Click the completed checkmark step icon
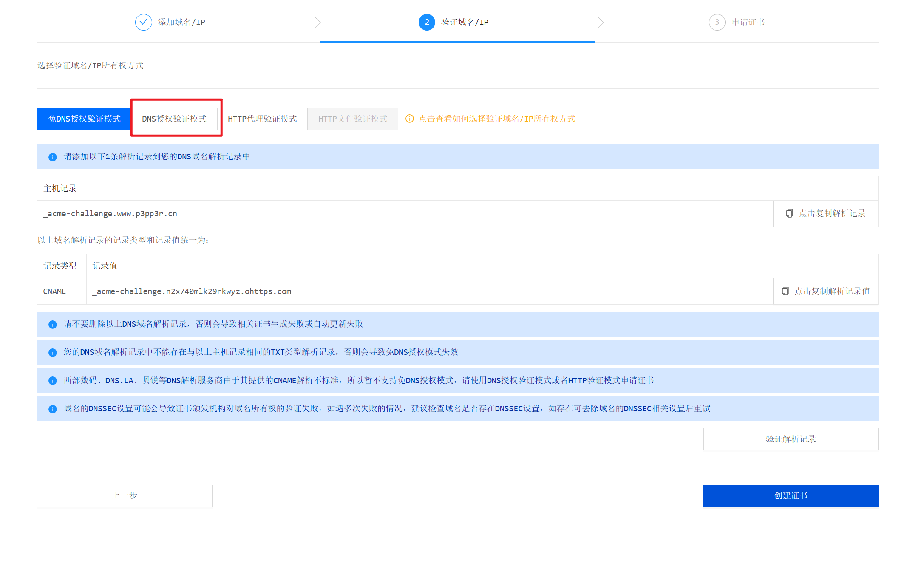Viewport: 924px width, 583px height. 143,22
